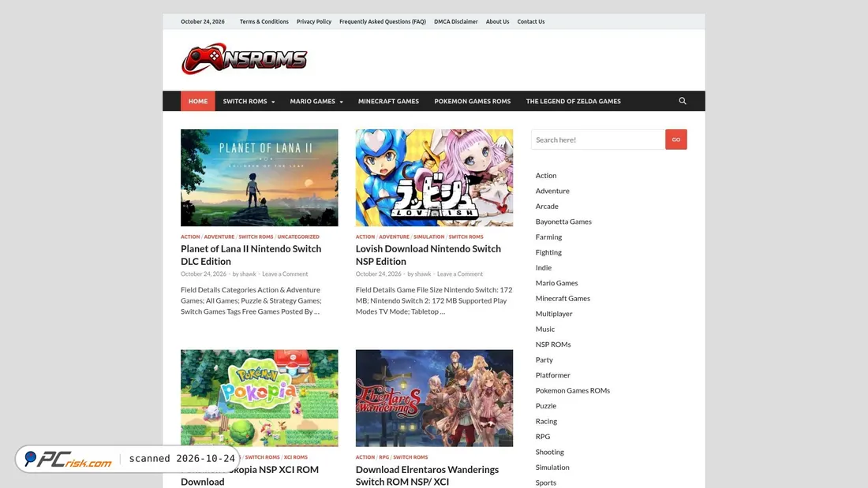The image size is (868, 488).
Task: Open Pokemon Games ROMs menu item
Action: click(x=472, y=101)
